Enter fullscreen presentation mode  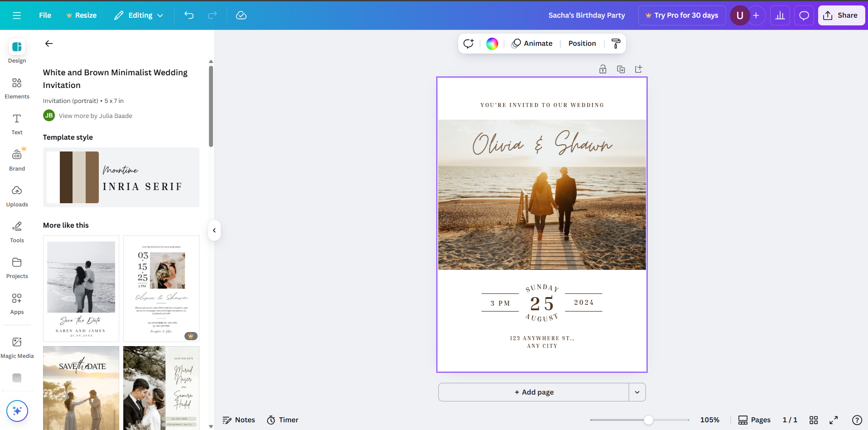point(834,420)
